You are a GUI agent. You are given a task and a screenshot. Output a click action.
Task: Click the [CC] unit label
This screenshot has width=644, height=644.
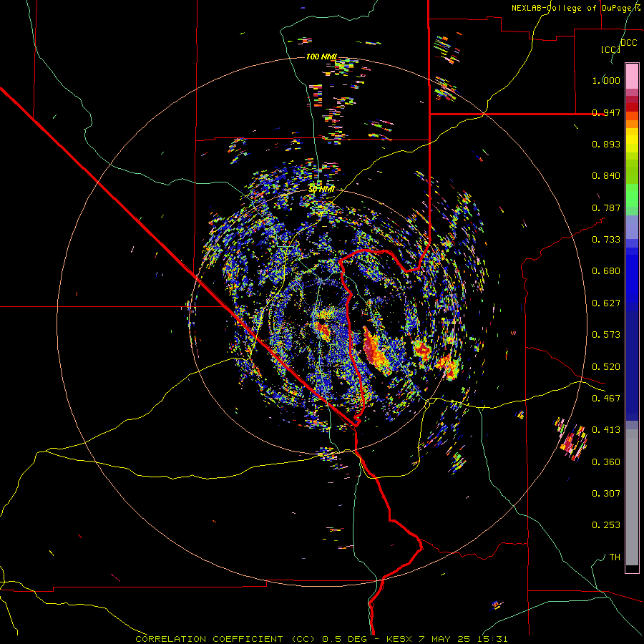pyautogui.click(x=610, y=49)
